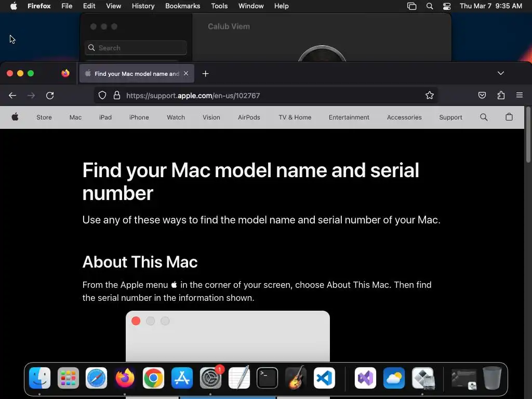532x399 pixels.
Task: Open the Bookmarks menu
Action: (182, 6)
